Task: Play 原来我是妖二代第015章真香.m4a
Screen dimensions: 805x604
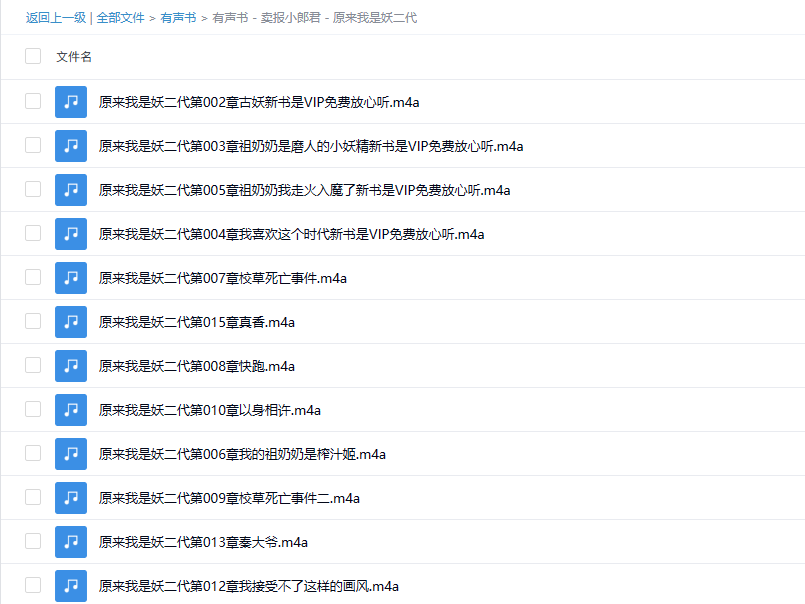Action: point(196,321)
